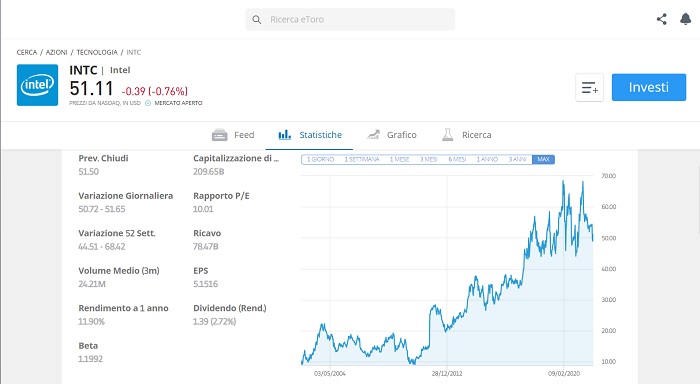Click the Intel logo thumbnail
The image size is (700, 384).
point(38,85)
